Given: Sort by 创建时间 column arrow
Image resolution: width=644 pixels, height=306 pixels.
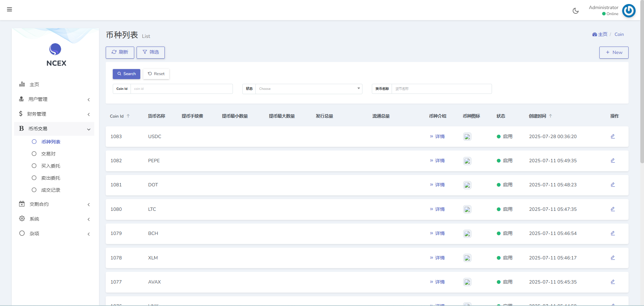Looking at the screenshot, I should [550, 116].
